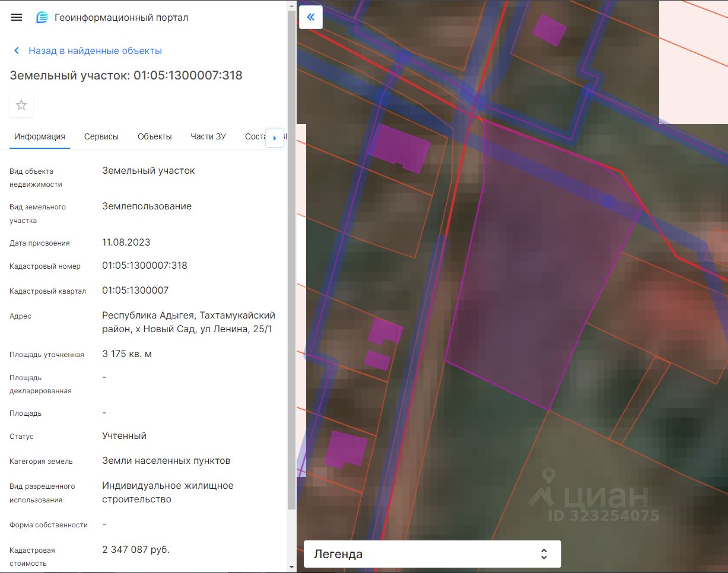This screenshot has height=573, width=728.
Task: Click the Площадь уточненная label
Action: click(47, 355)
